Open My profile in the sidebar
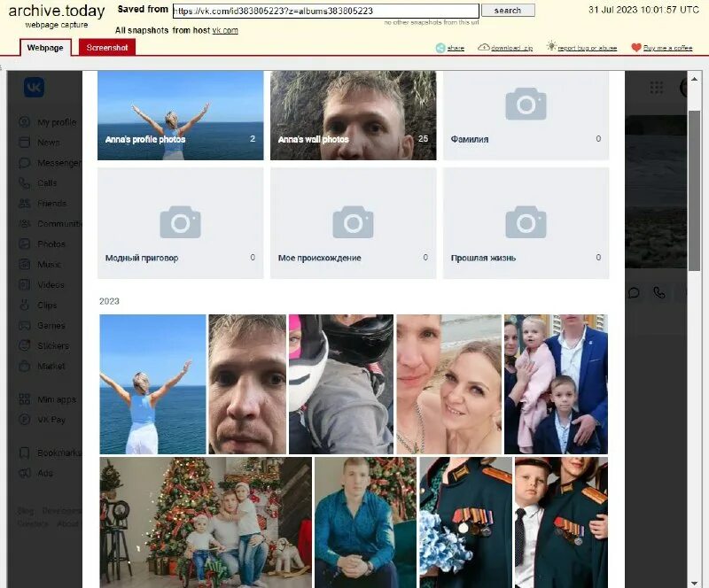The image size is (709, 588). pos(48,122)
